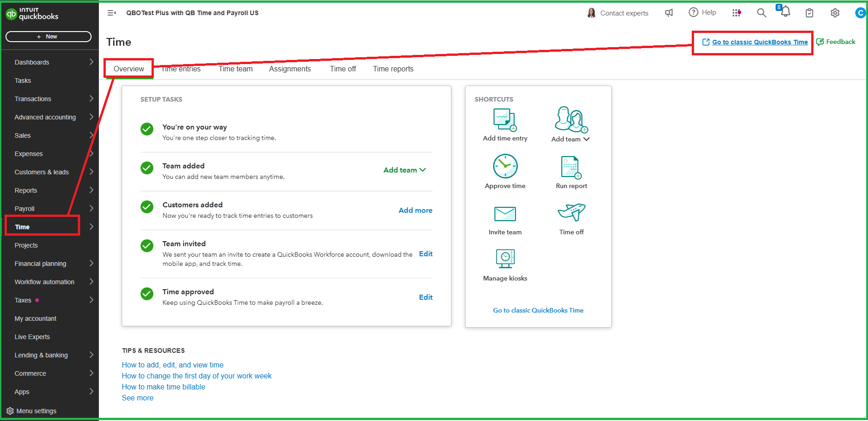Click the green check next to Time approved

click(147, 294)
